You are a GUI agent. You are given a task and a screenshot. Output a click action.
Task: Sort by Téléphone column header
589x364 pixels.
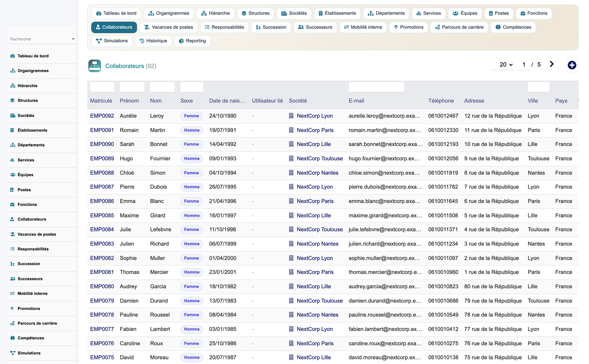441,101
